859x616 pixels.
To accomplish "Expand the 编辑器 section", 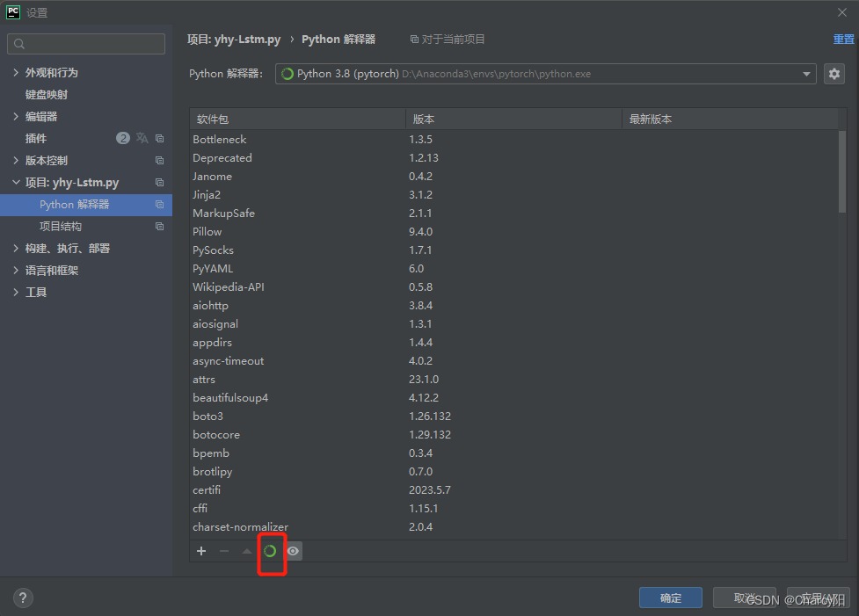I will [x=16, y=116].
